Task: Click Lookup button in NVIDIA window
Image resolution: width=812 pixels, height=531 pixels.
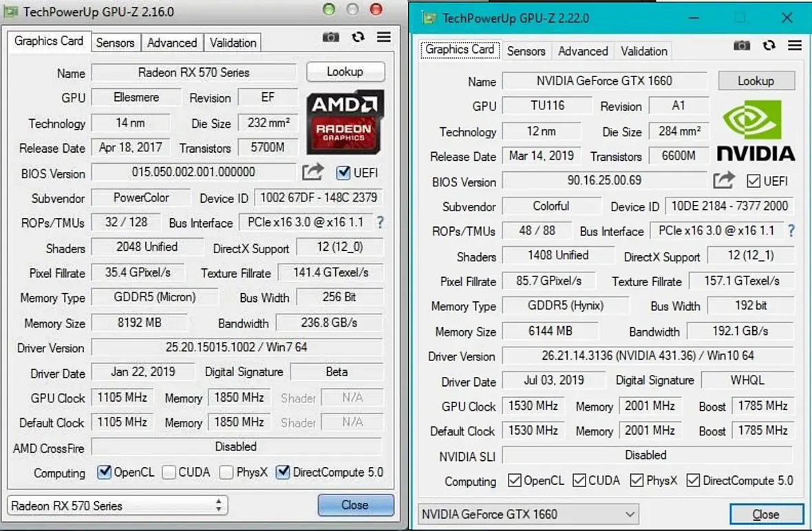Action: pos(756,80)
